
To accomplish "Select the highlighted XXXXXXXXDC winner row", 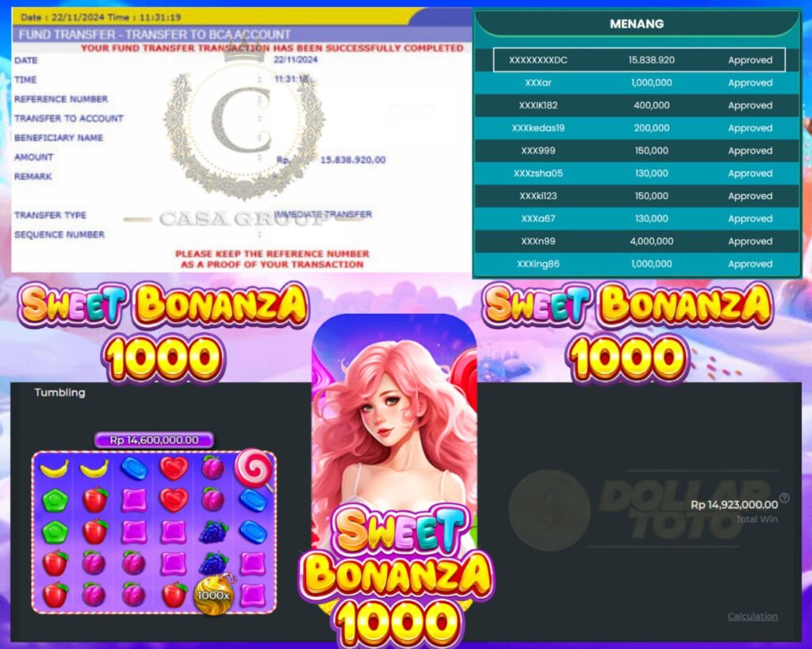I will (x=639, y=60).
